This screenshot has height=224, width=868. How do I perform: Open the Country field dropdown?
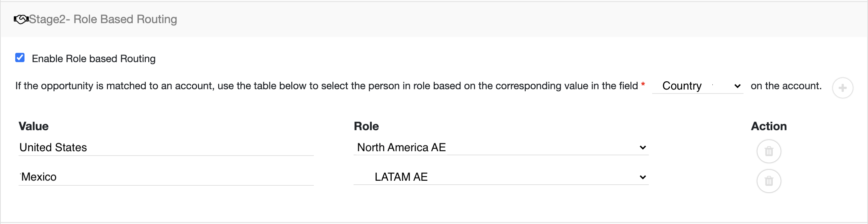click(698, 86)
